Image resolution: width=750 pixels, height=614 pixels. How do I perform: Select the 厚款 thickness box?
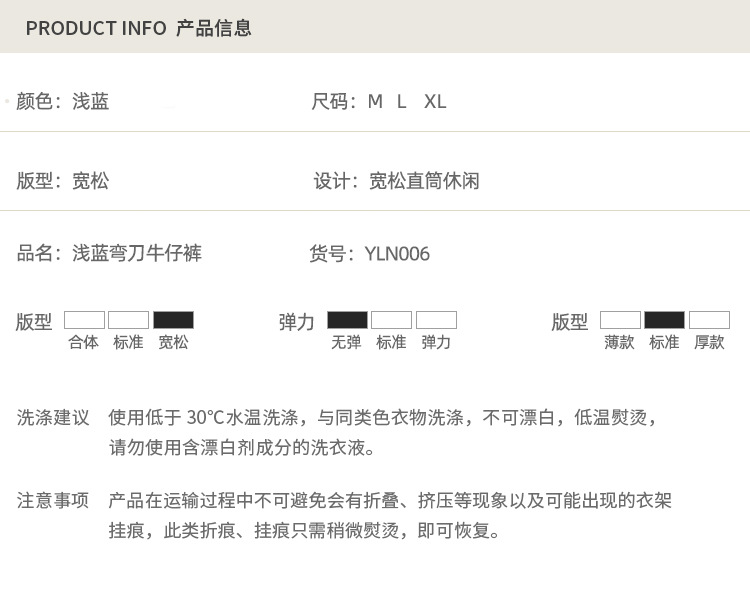tap(709, 320)
